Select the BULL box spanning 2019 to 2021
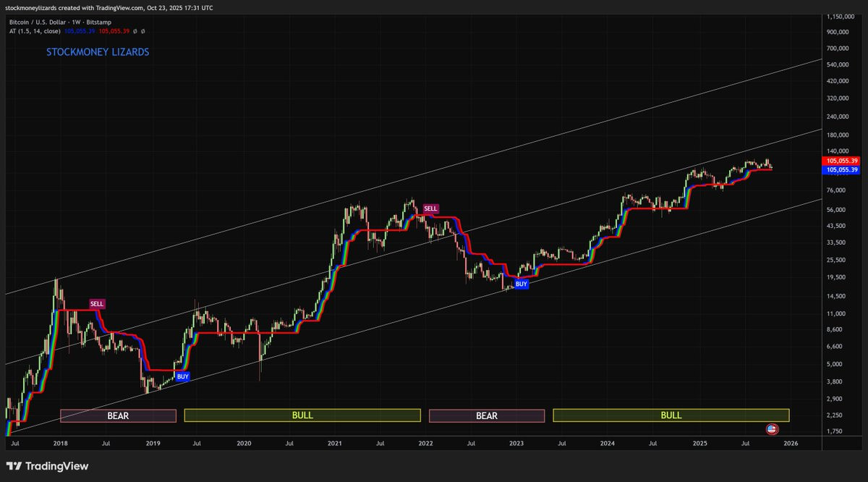This screenshot has width=868, height=482. pos(302,415)
